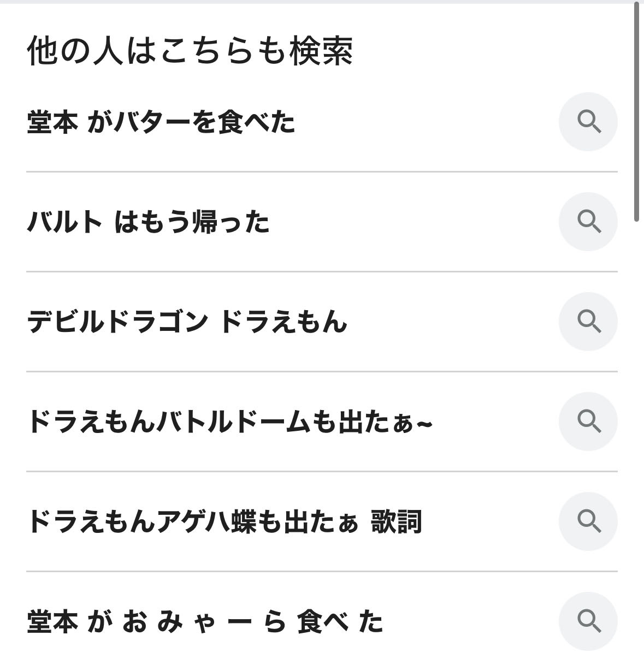Click search icon beside 堂本 が おみゃーら 食べた
Viewport: 644px width, 653px height.
[588, 621]
